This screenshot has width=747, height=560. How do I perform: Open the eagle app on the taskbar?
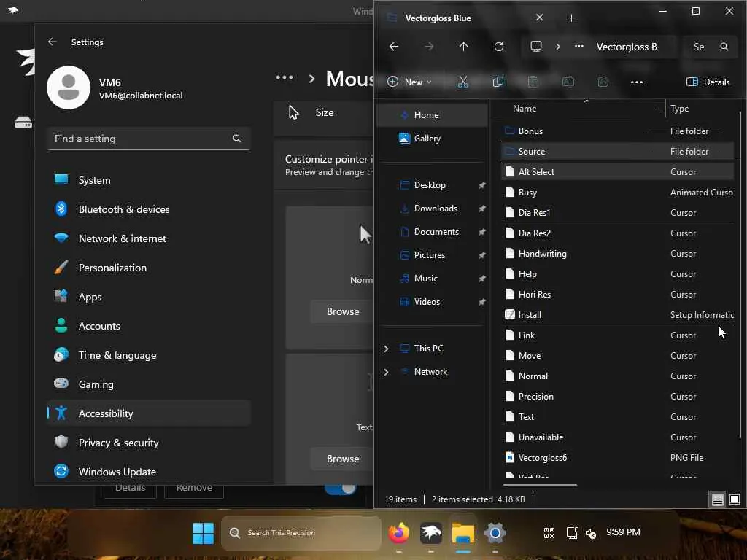point(430,533)
